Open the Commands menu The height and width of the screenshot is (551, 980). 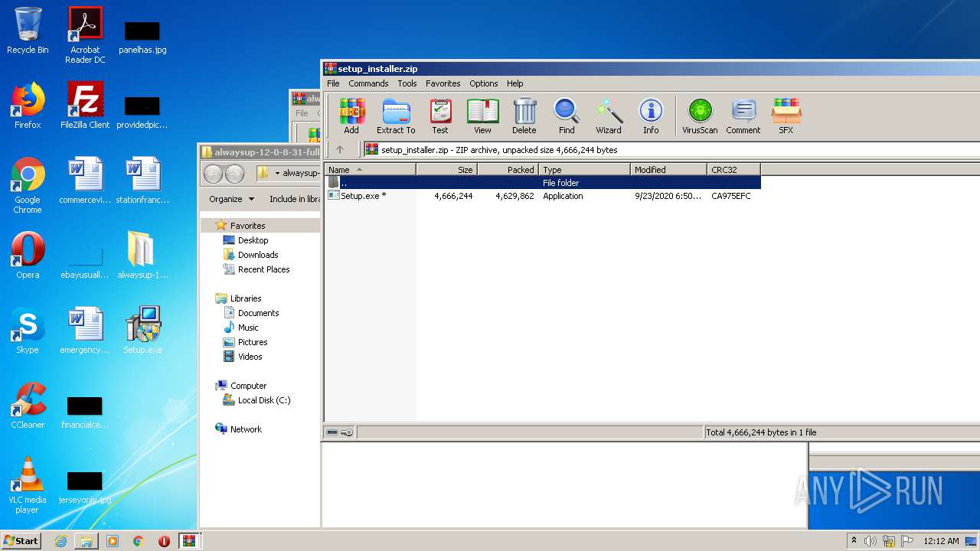(x=368, y=83)
